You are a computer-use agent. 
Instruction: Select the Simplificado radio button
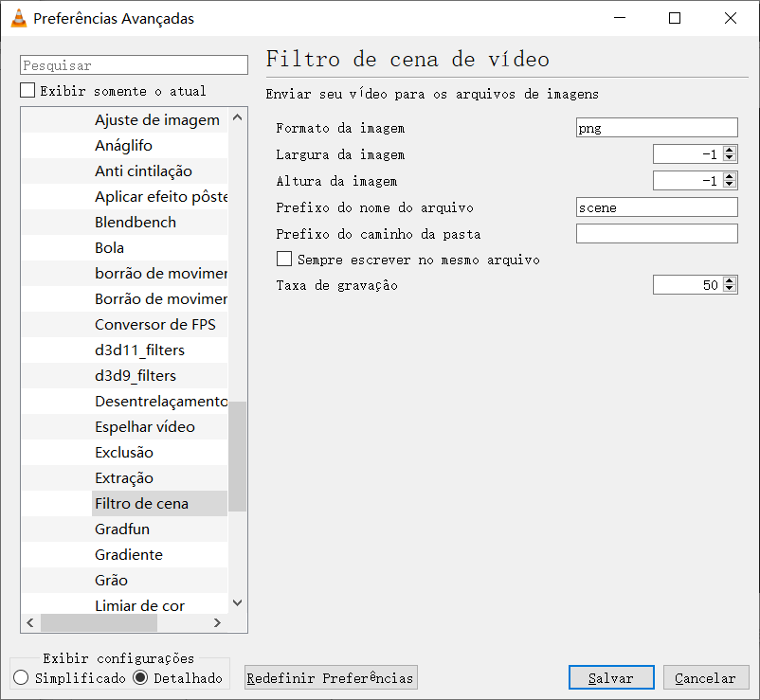click(22, 678)
